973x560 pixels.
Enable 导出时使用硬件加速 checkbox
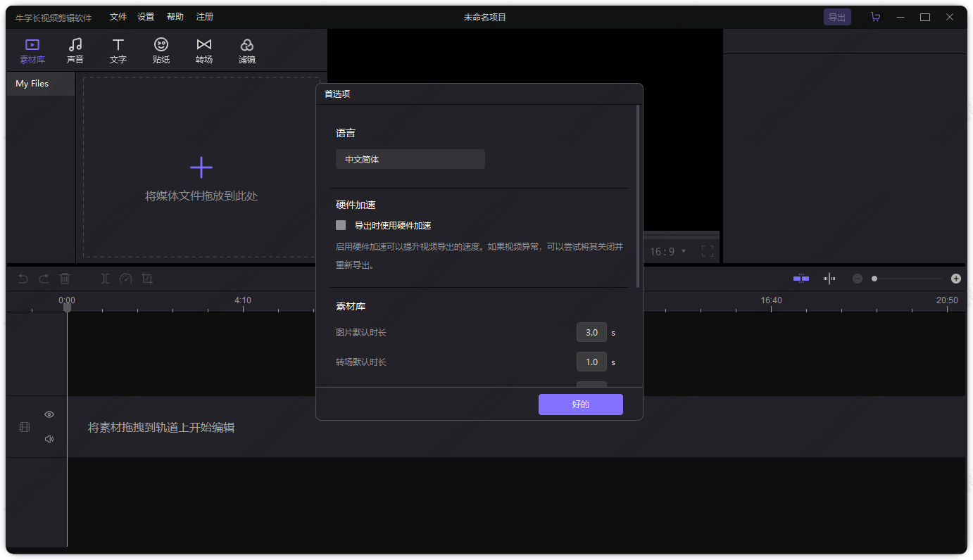341,225
